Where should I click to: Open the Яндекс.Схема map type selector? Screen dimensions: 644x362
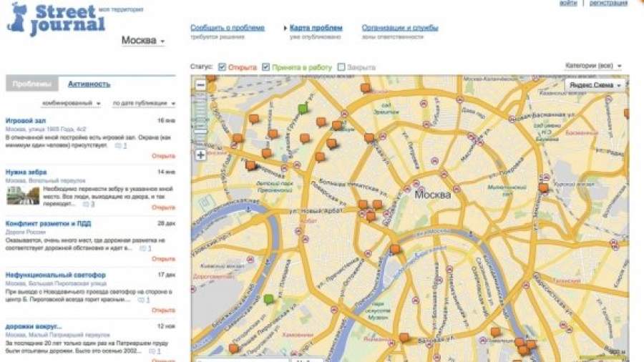coord(595,85)
